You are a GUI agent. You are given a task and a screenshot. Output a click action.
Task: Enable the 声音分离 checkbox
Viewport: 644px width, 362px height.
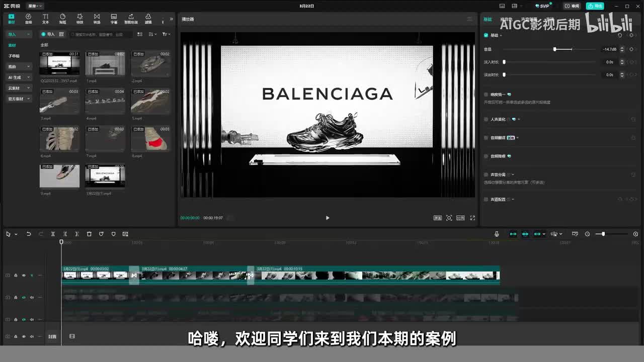pyautogui.click(x=486, y=174)
